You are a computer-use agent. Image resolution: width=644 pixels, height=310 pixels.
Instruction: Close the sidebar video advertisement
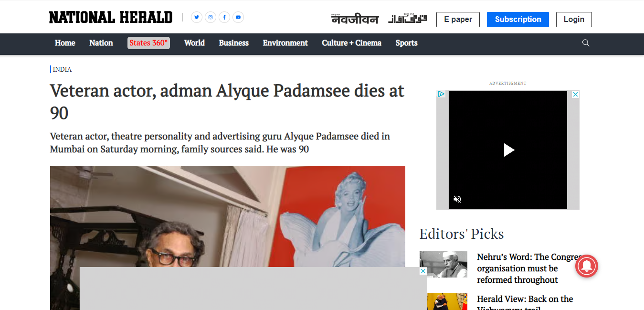[x=575, y=94]
